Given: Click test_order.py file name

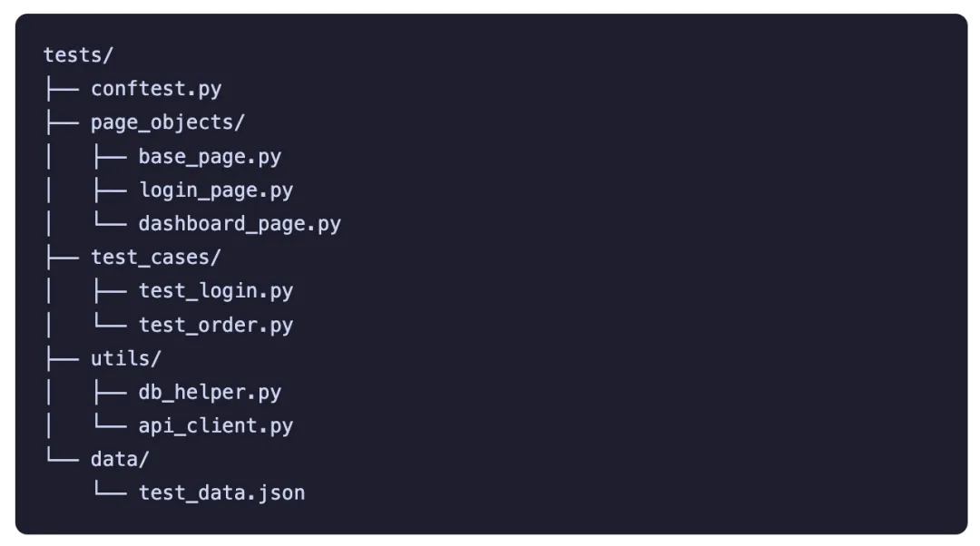Looking at the screenshot, I should [x=216, y=325].
